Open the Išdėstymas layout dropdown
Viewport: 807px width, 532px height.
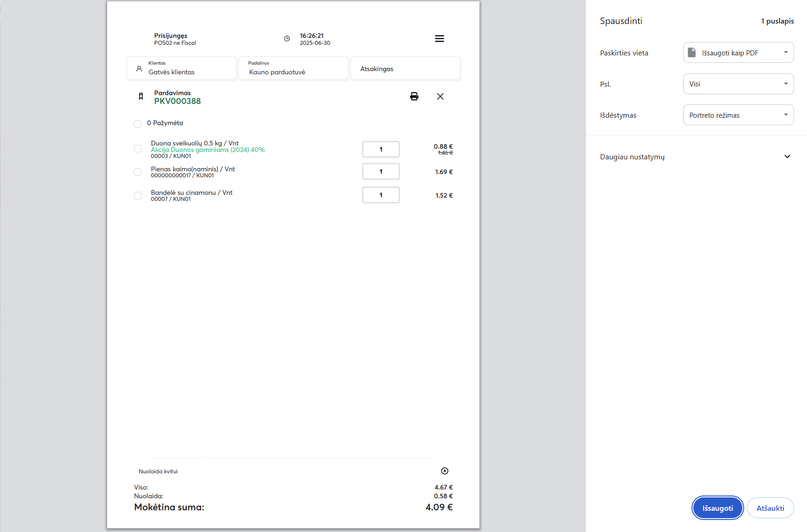click(738, 115)
